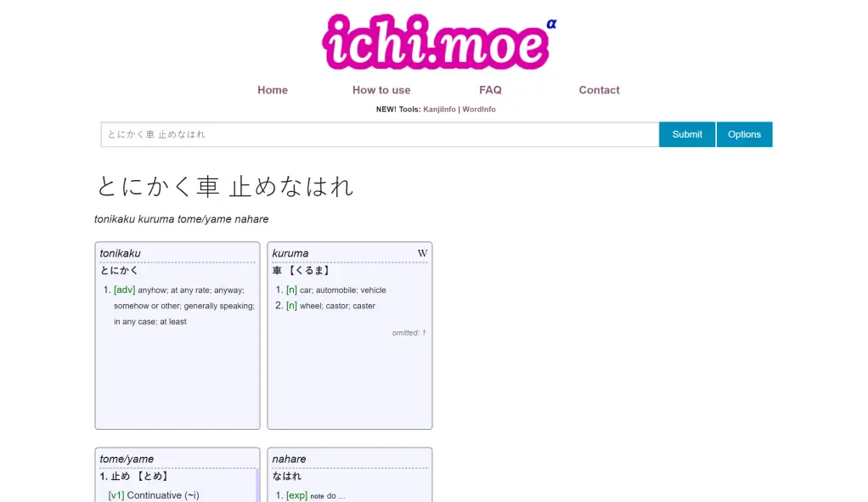Select the nahare card heading
This screenshot has height=502, width=868.
(x=289, y=459)
